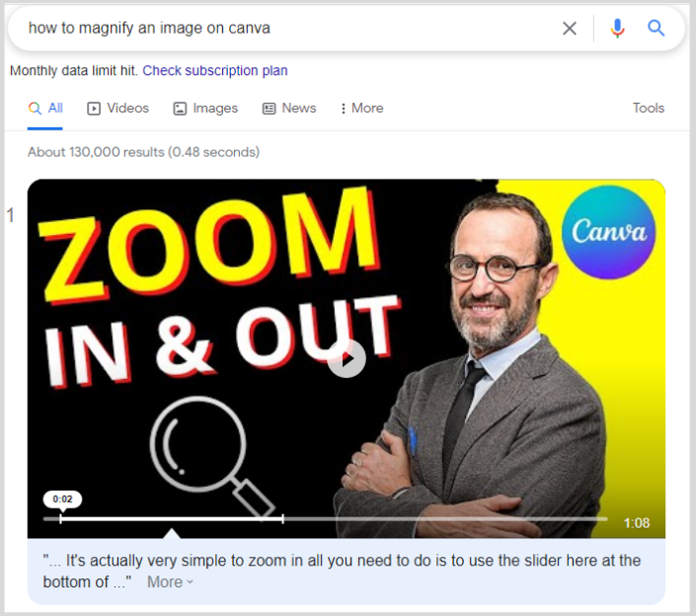Start voice search with microphone icon
Viewport: 696px width, 616px height.
tap(617, 29)
